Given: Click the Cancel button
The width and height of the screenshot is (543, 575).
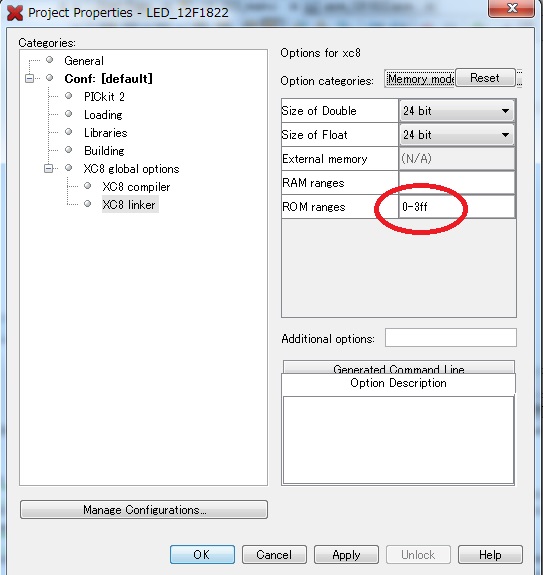Looking at the screenshot, I should coord(274,554).
